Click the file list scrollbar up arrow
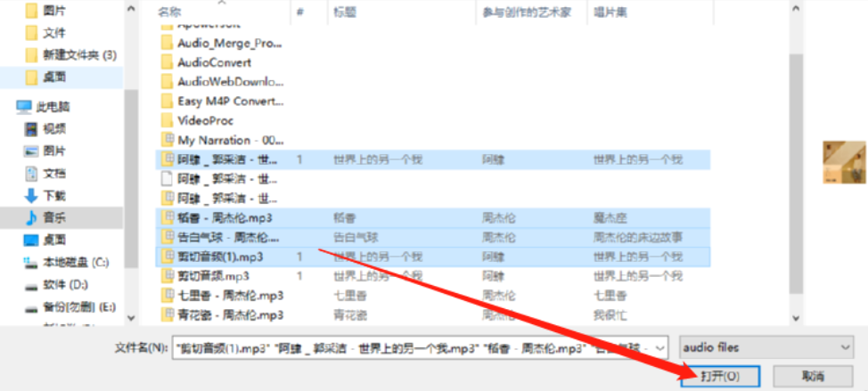 [x=796, y=10]
